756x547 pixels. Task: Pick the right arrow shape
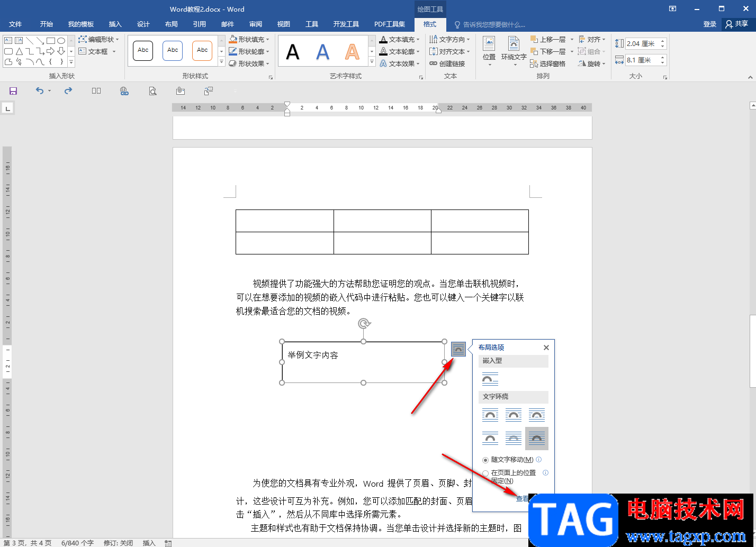[51, 51]
